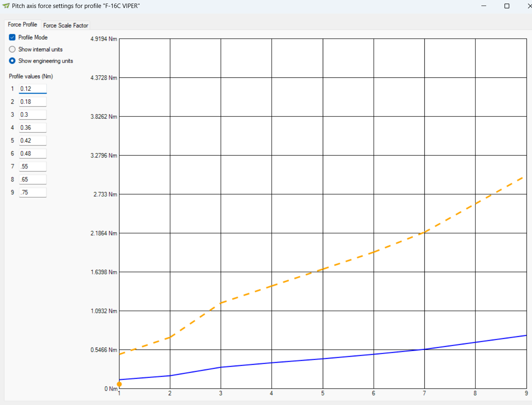Click the orange marker dot at graph origin
Viewport: 532px width, 405px height.
tap(119, 384)
